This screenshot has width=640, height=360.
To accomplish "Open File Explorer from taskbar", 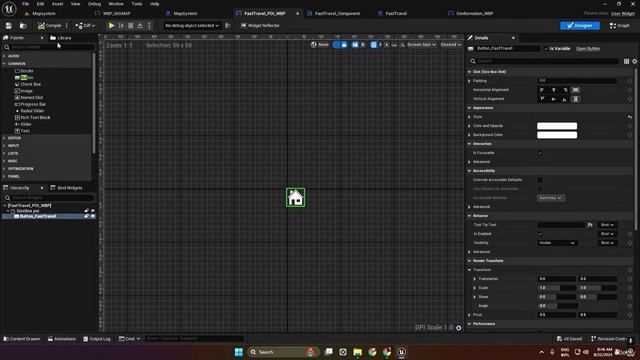I will (x=358, y=352).
